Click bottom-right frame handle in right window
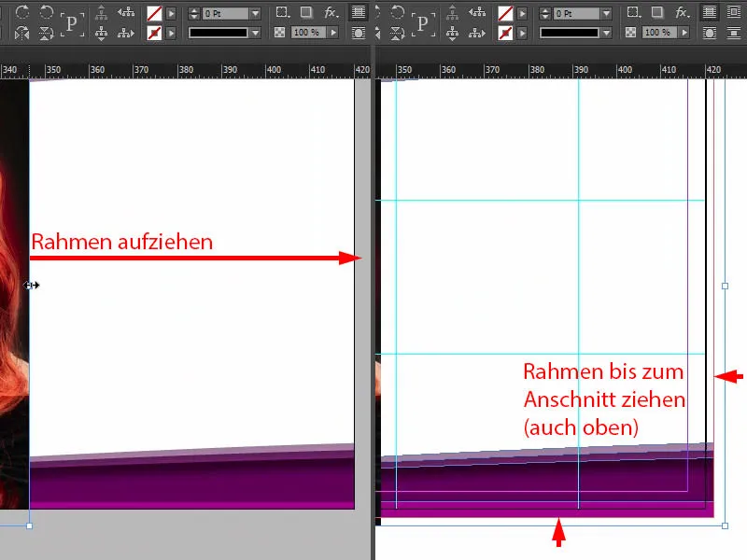747x560 pixels. [x=726, y=525]
